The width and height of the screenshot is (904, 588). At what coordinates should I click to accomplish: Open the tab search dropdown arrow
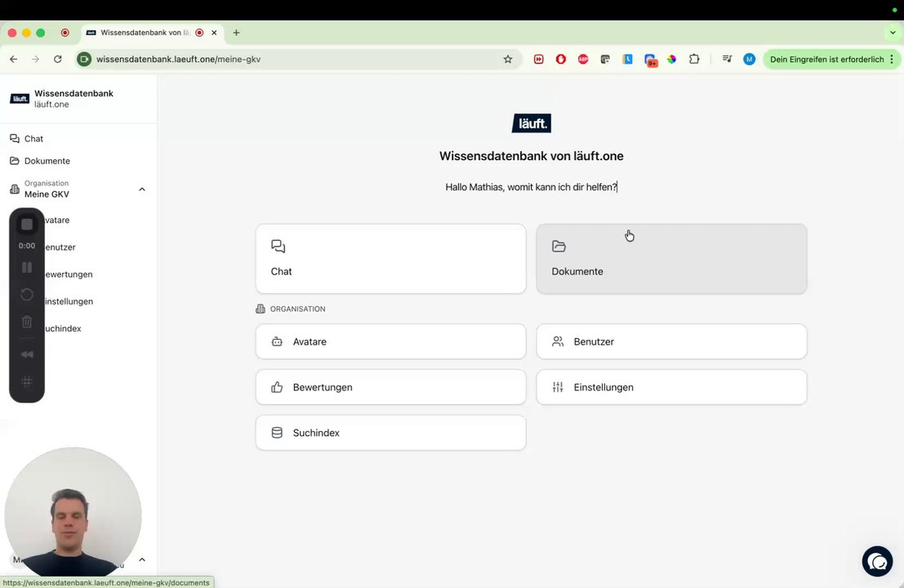(x=893, y=33)
